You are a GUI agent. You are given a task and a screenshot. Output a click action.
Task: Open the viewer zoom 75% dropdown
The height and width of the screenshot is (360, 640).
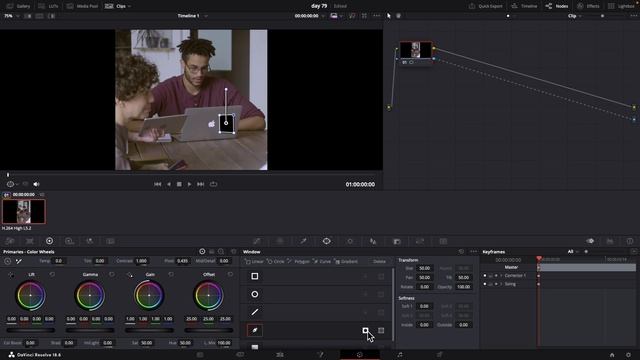(x=11, y=16)
